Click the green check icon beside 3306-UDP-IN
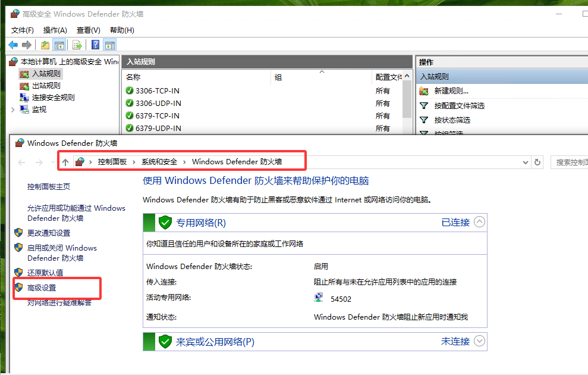The width and height of the screenshot is (588, 375). (130, 103)
